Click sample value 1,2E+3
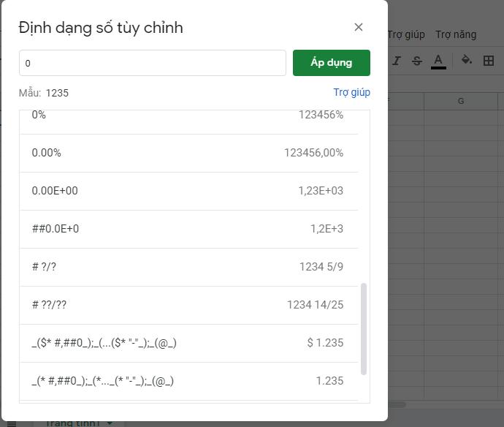 pos(327,228)
